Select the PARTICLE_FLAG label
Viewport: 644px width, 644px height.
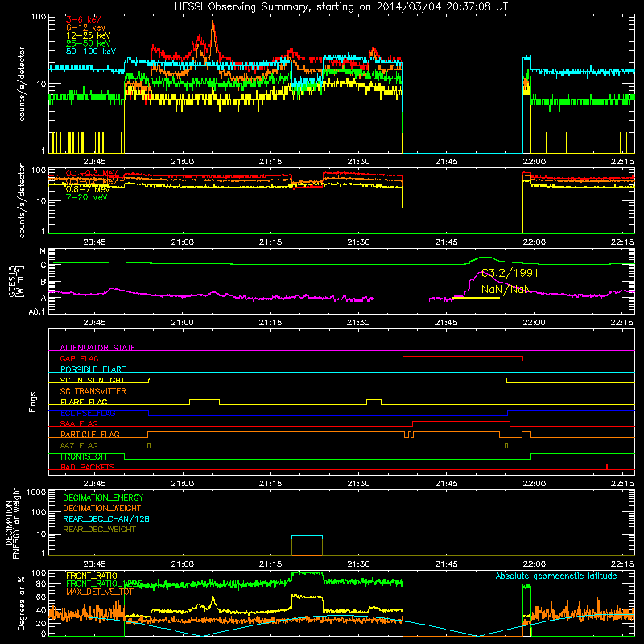(x=90, y=434)
